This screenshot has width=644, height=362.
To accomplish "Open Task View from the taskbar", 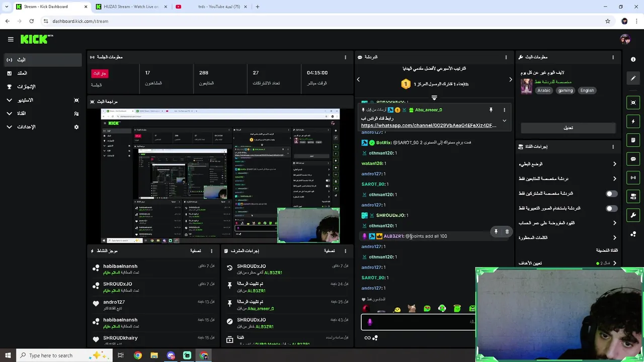I will point(121,355).
